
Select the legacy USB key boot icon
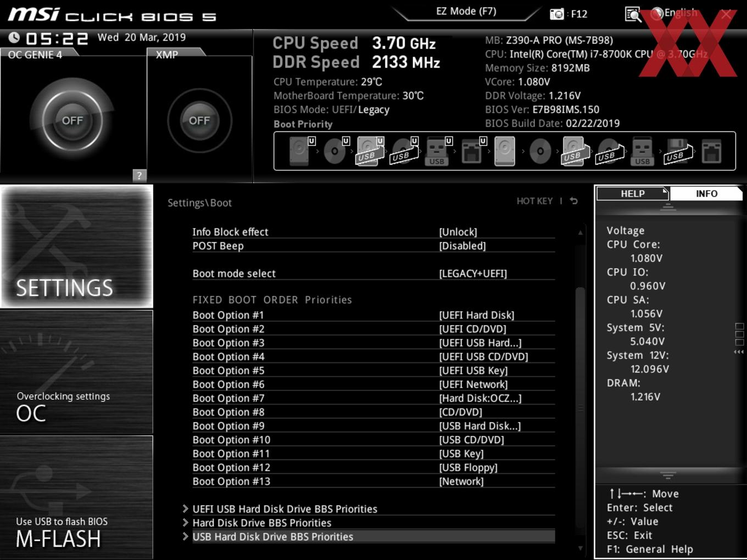[x=643, y=151]
